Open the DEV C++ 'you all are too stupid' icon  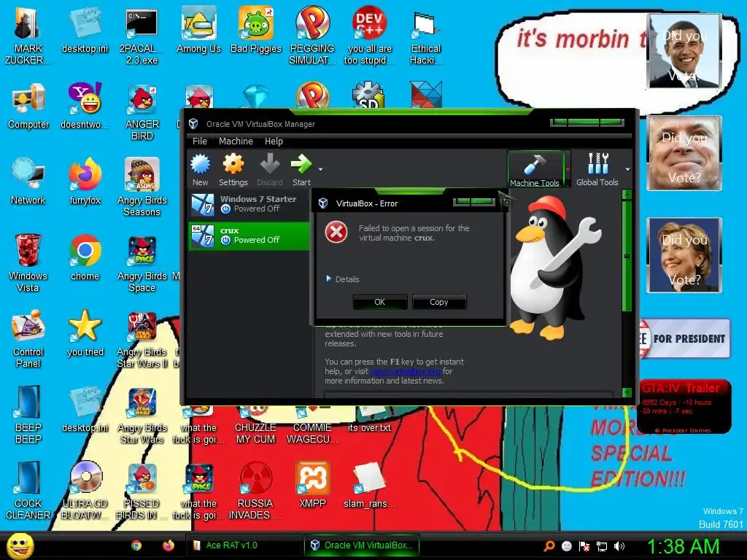click(x=369, y=36)
